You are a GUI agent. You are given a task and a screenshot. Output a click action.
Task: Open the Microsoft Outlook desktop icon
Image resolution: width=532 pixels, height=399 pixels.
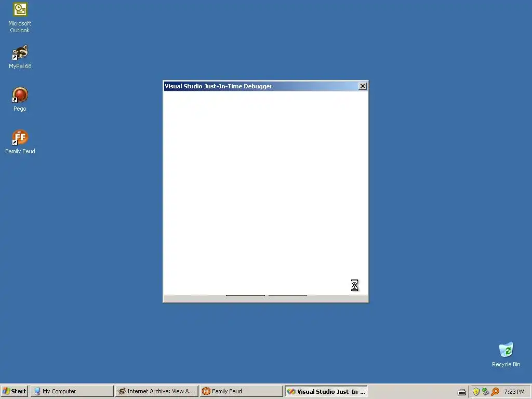pyautogui.click(x=20, y=18)
